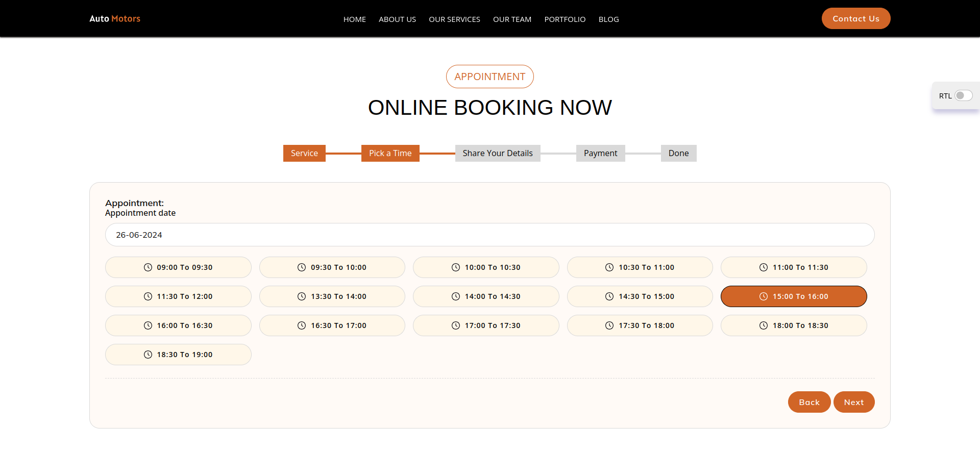
Task: Choose the 18:00 To 18:30 time slot
Action: [x=794, y=325]
